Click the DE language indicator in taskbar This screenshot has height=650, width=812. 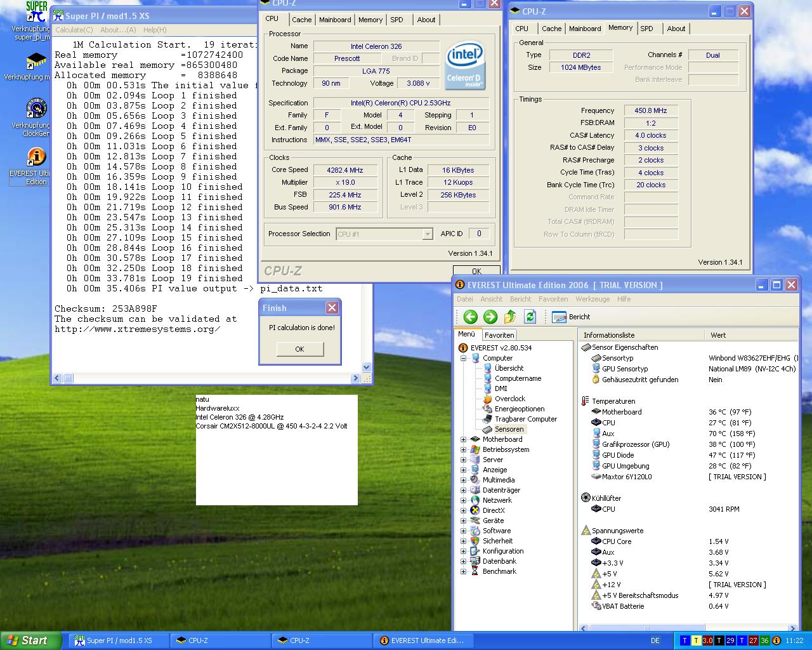point(655,640)
